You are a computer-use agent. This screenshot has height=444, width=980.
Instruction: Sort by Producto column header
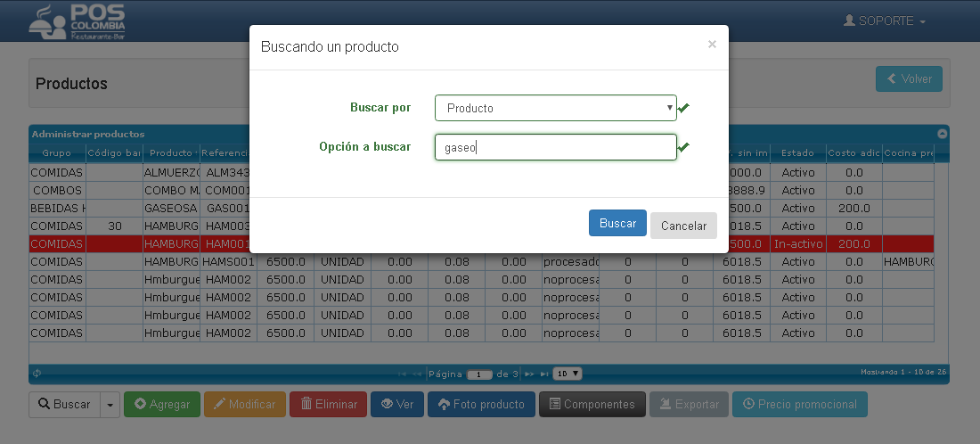coord(171,153)
